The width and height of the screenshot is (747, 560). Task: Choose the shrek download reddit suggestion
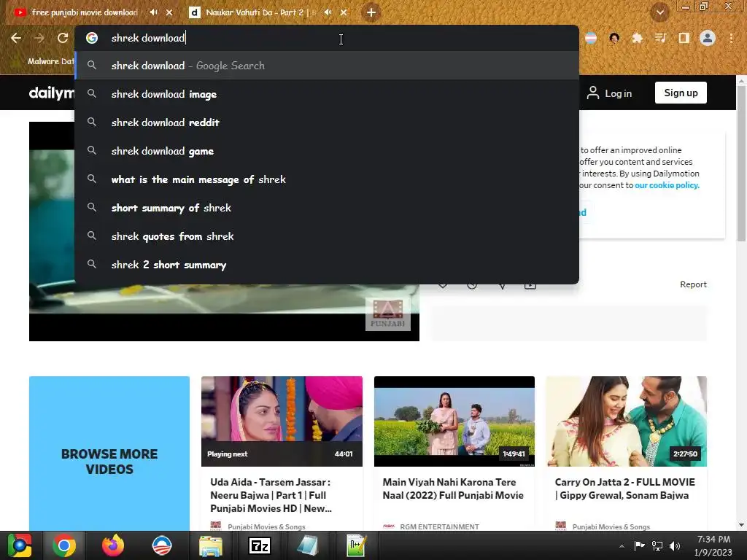click(x=328, y=122)
